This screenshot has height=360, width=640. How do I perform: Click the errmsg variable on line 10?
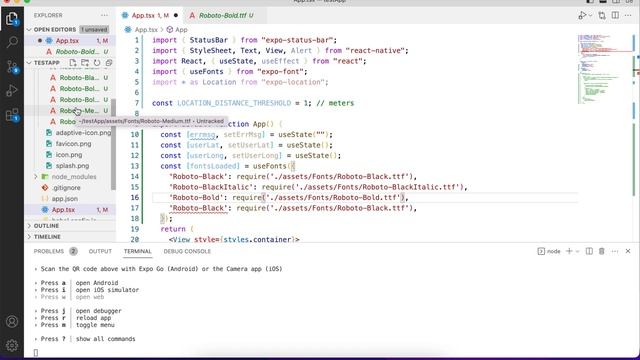(202, 135)
